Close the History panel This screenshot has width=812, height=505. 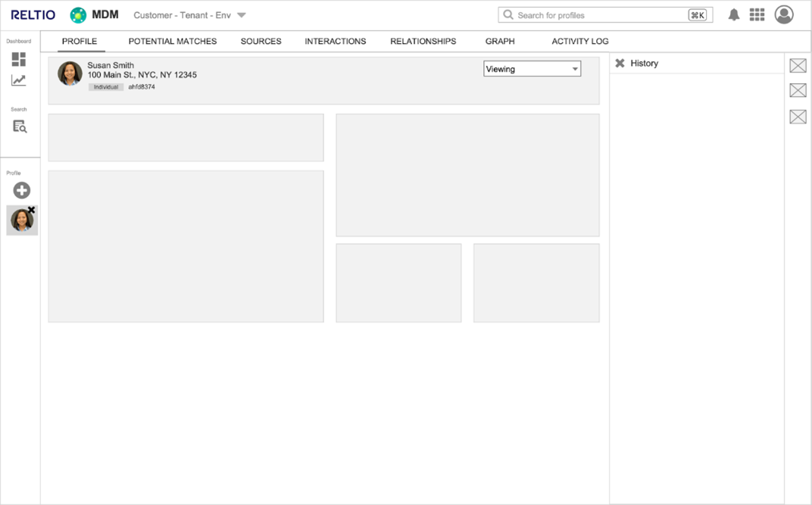[x=620, y=64]
